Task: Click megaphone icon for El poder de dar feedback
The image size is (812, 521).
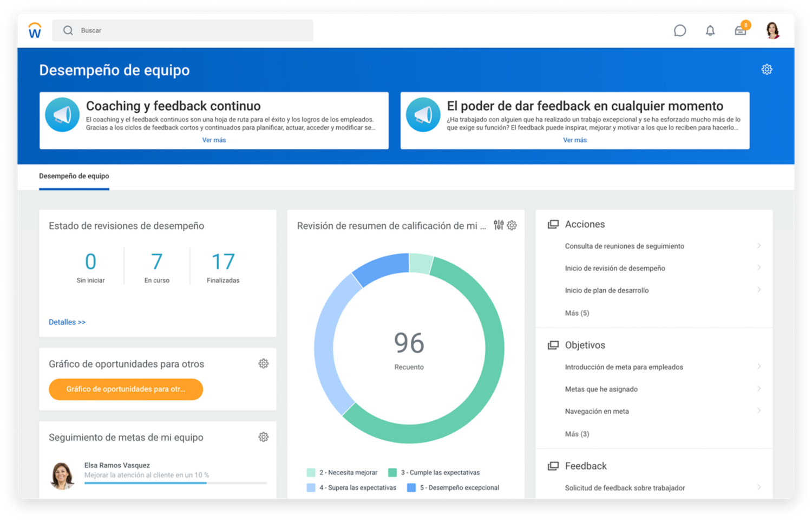Action: point(423,114)
